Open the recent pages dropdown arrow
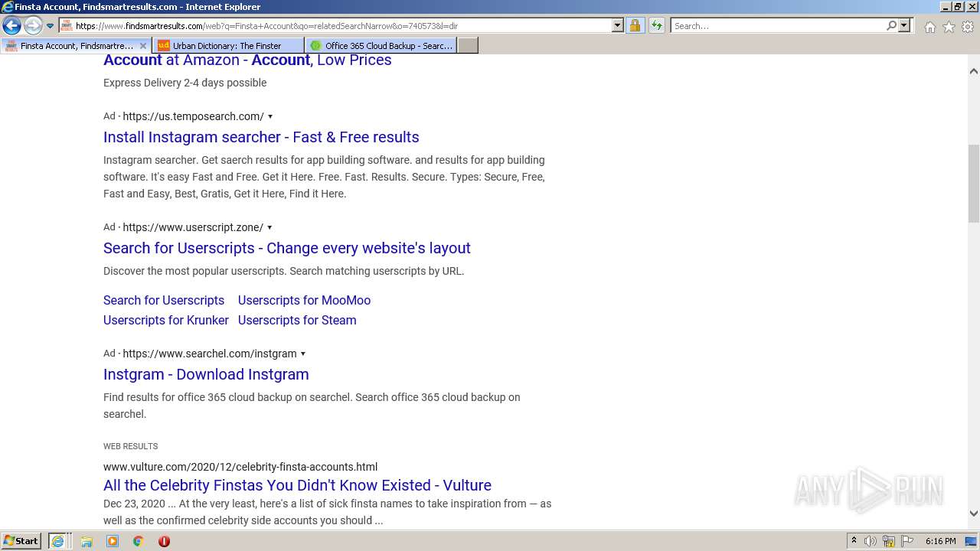The image size is (980, 551). tap(50, 26)
